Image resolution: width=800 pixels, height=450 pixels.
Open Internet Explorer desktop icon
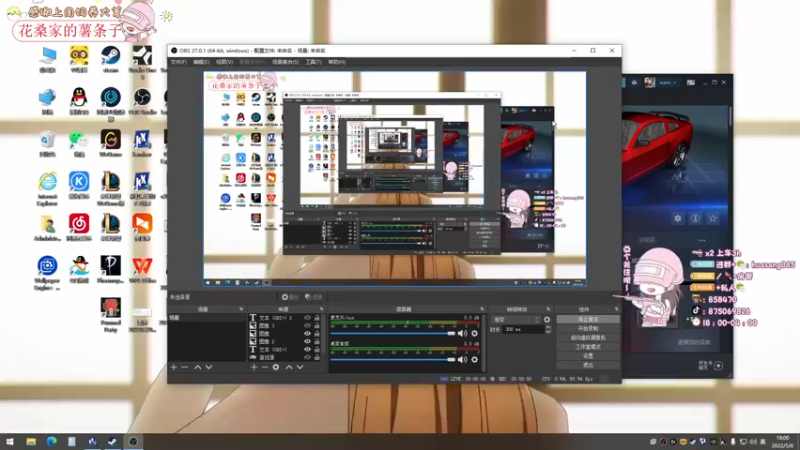click(47, 189)
